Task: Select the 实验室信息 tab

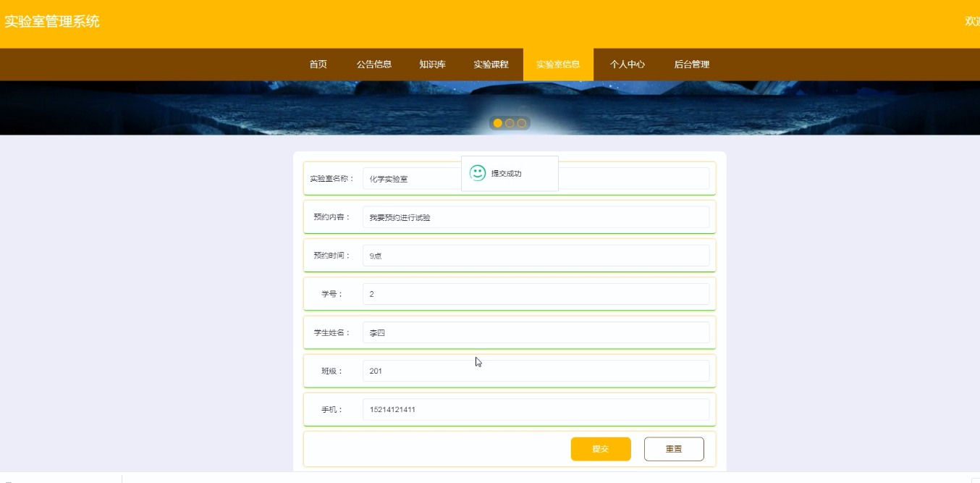Action: [x=558, y=64]
